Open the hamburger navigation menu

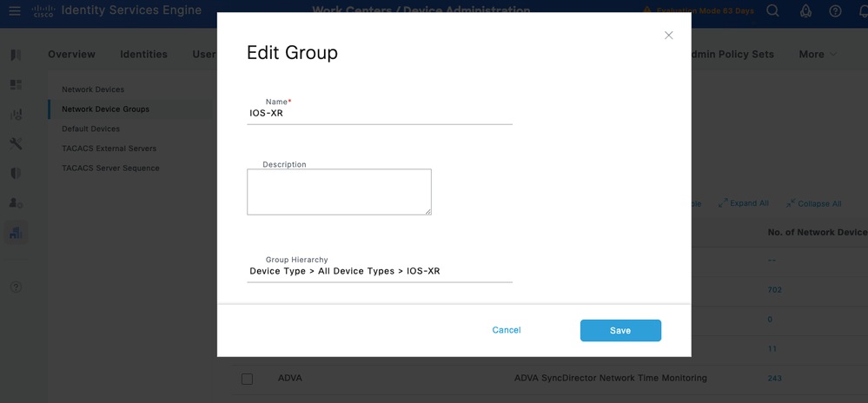click(15, 10)
